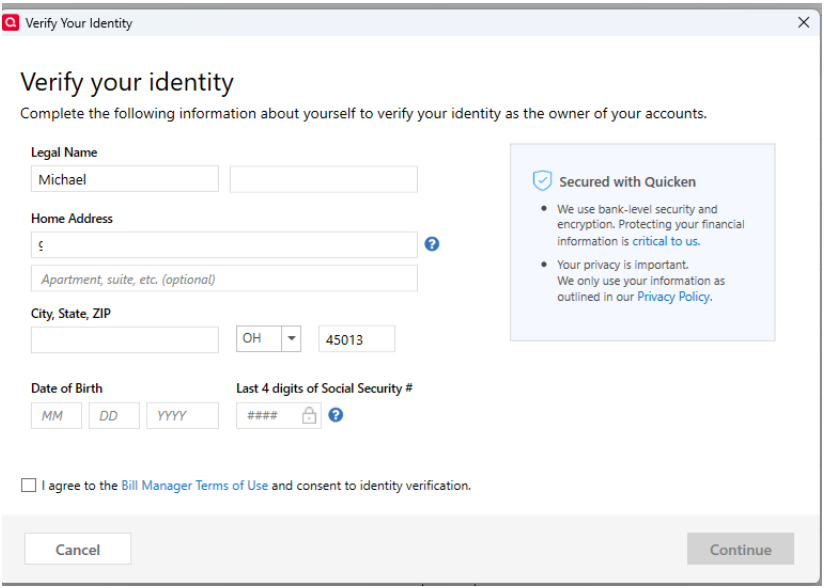
Task: Focus the birth month MM field
Action: click(56, 416)
